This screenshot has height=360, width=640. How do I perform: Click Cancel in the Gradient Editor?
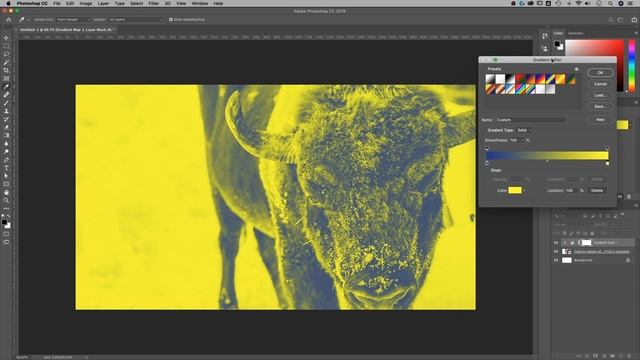(x=600, y=84)
